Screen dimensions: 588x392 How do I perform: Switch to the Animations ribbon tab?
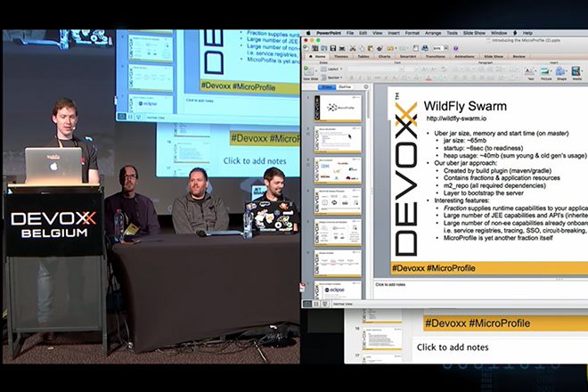point(464,56)
